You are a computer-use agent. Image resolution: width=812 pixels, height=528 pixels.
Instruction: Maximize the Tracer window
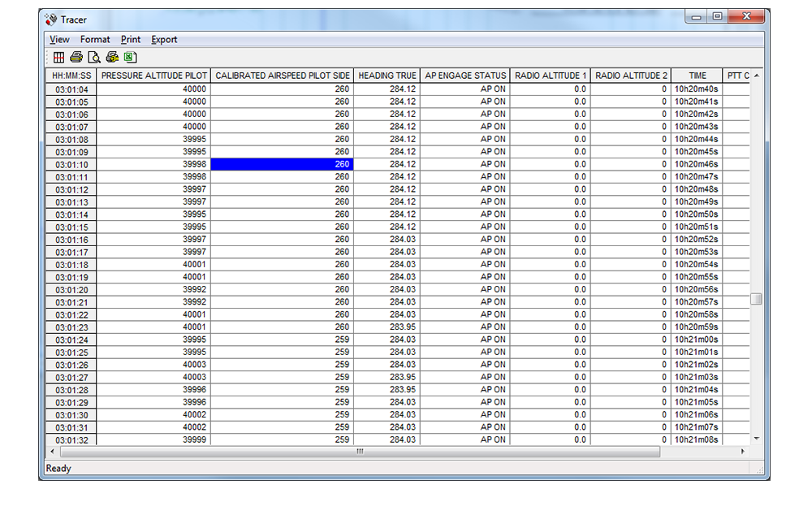(x=717, y=16)
